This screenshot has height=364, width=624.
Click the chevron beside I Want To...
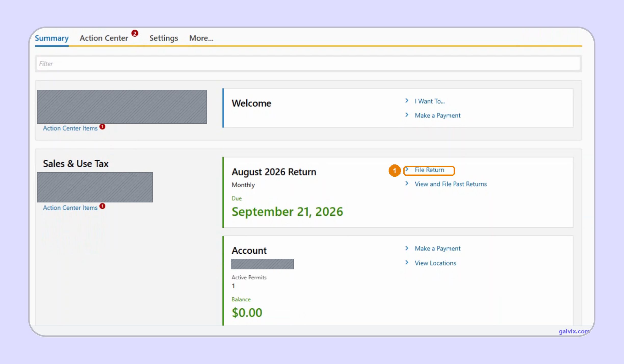(407, 101)
